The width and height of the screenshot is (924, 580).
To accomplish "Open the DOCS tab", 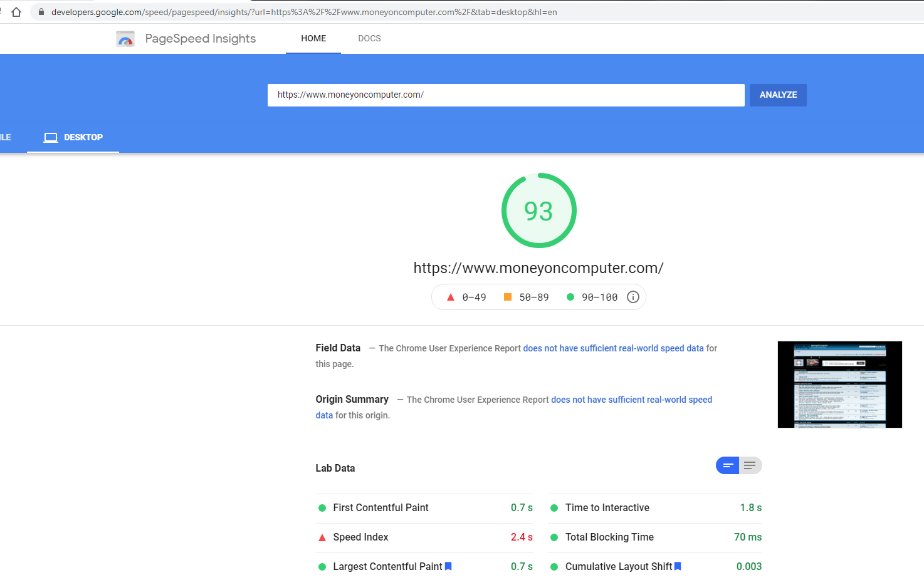I will (x=369, y=38).
